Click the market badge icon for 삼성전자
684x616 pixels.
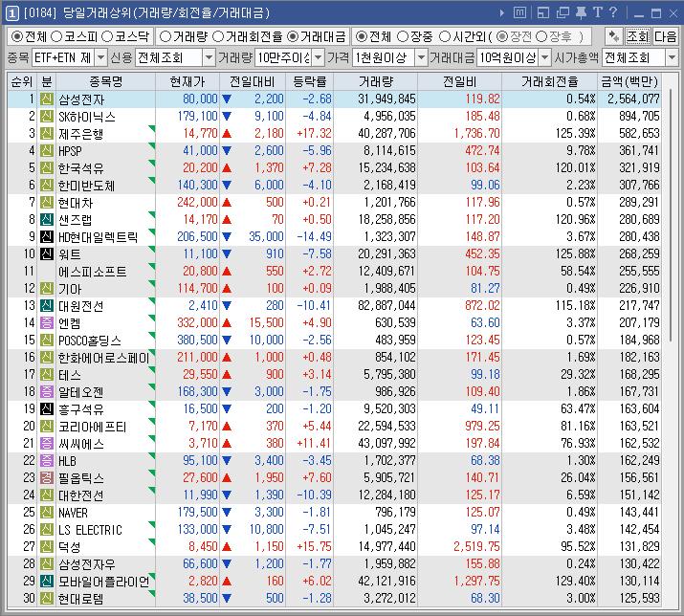click(46, 99)
